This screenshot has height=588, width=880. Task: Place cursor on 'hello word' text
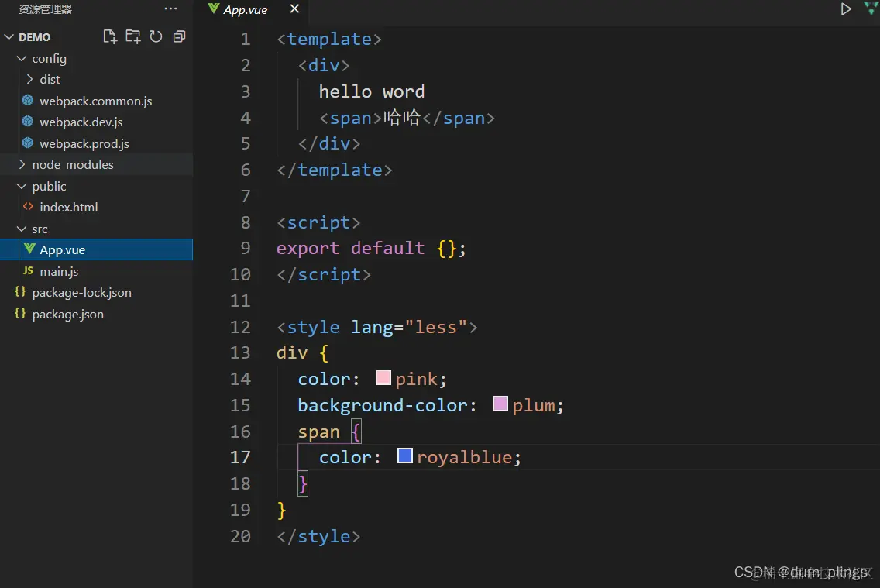(x=372, y=91)
